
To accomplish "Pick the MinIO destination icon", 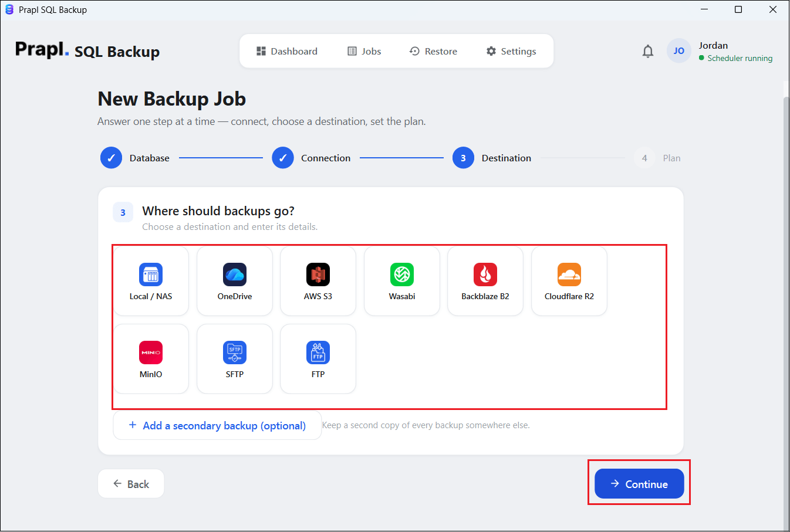I will tap(151, 353).
